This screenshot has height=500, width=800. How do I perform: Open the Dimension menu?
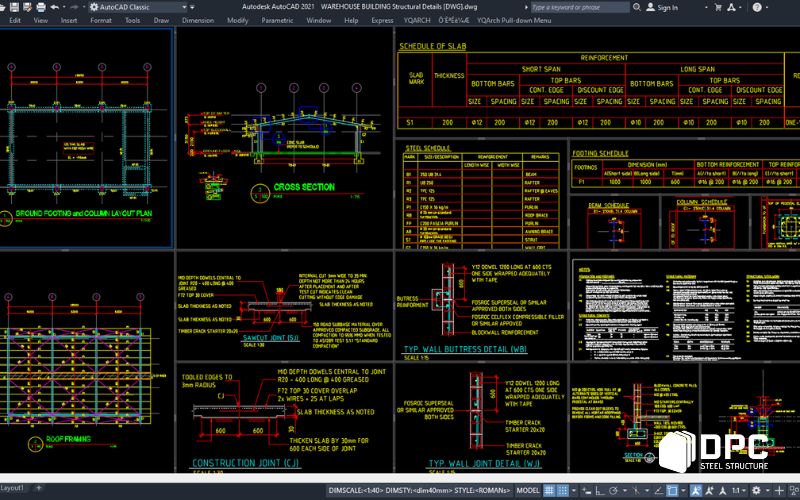click(x=197, y=20)
